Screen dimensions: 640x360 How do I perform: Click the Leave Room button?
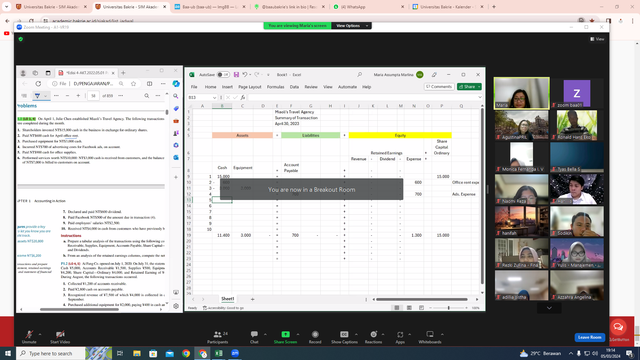[x=589, y=337]
